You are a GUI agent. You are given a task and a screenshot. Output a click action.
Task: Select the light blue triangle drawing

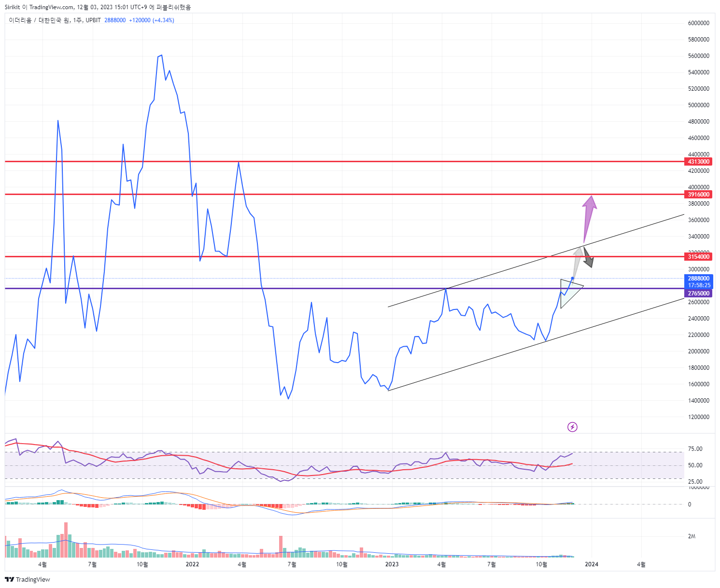571,293
